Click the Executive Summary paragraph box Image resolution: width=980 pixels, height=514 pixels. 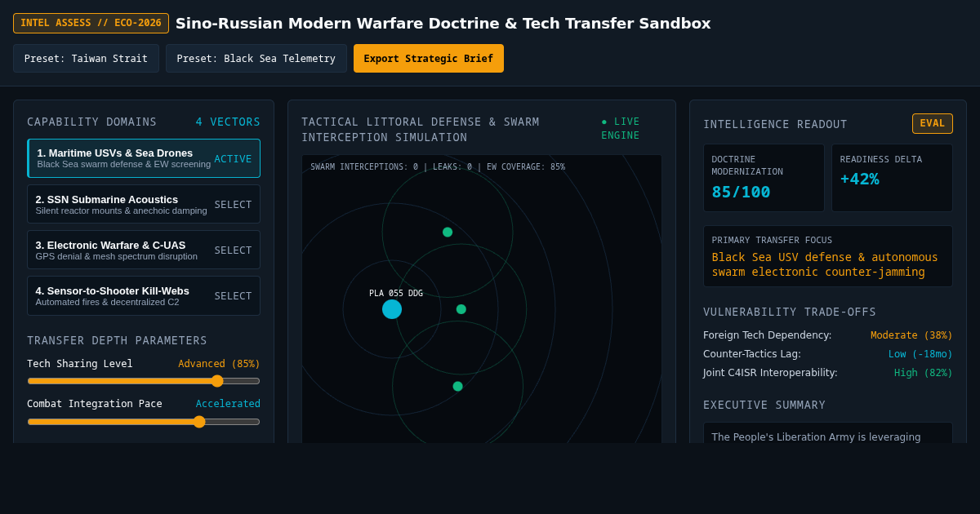click(x=828, y=433)
